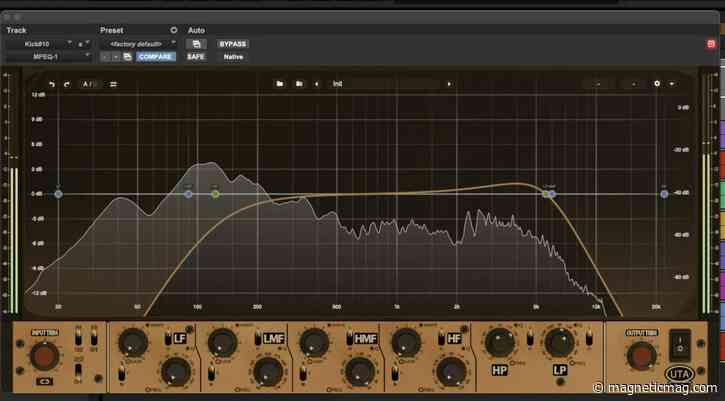Flip the lower-left switch in HMF band

[x=303, y=372]
